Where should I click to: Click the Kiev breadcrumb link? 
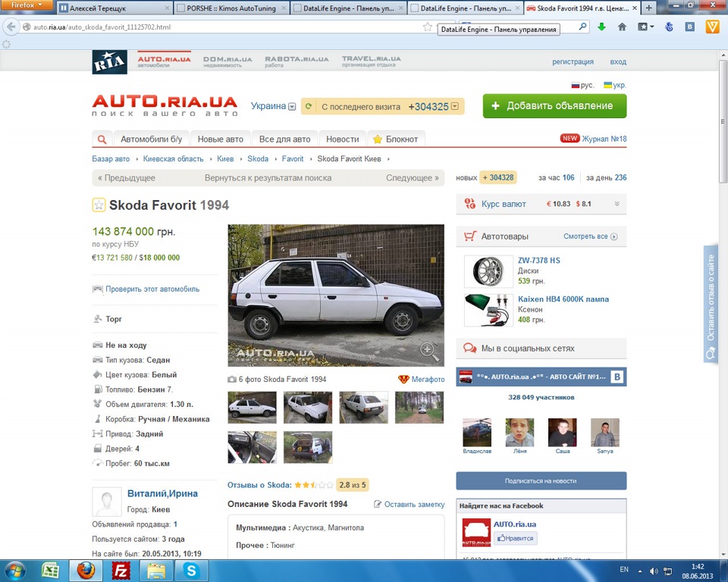pyautogui.click(x=225, y=158)
